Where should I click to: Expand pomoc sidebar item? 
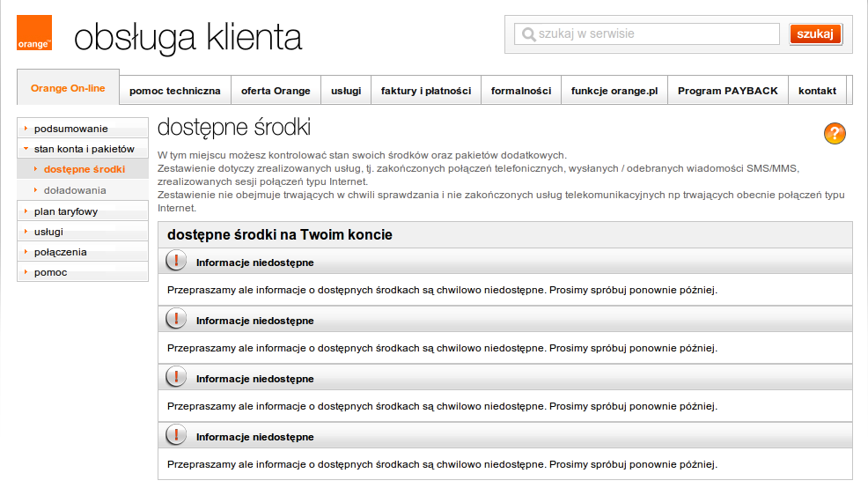point(83,272)
